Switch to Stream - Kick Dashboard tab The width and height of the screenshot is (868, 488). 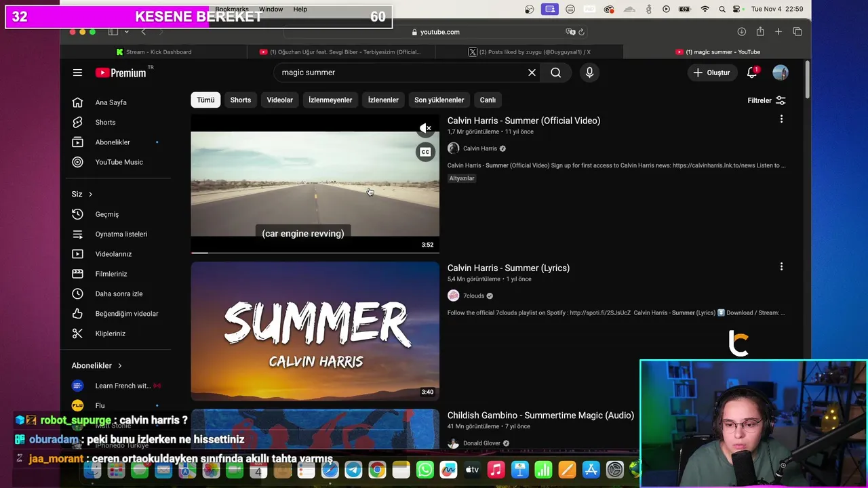tap(154, 52)
